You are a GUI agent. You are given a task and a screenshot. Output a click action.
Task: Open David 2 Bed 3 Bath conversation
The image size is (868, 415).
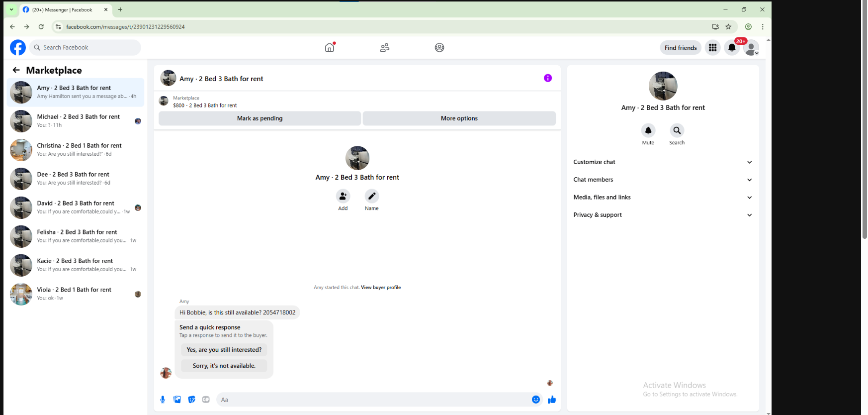pos(76,207)
